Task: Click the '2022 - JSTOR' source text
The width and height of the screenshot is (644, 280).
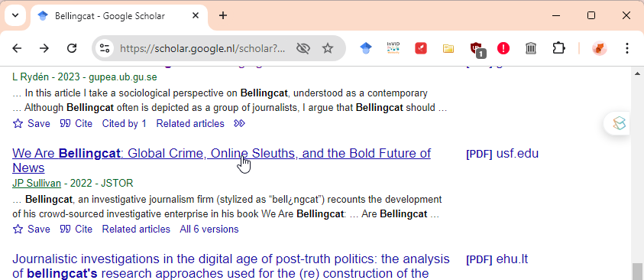Action: click(x=101, y=183)
